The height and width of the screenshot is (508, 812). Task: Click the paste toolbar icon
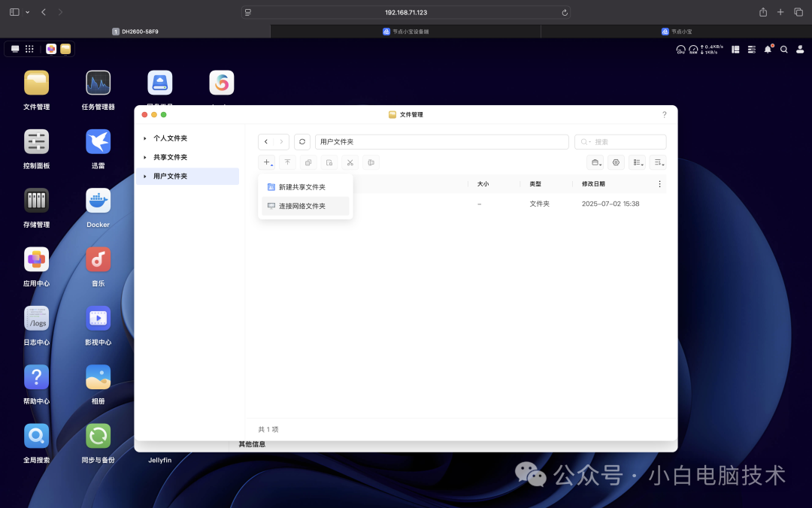pyautogui.click(x=329, y=162)
